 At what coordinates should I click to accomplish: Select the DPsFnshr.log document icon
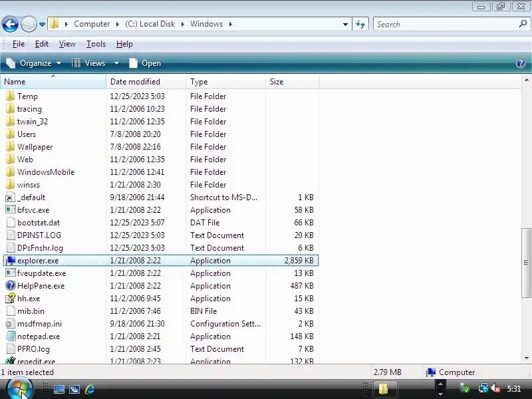(x=11, y=247)
